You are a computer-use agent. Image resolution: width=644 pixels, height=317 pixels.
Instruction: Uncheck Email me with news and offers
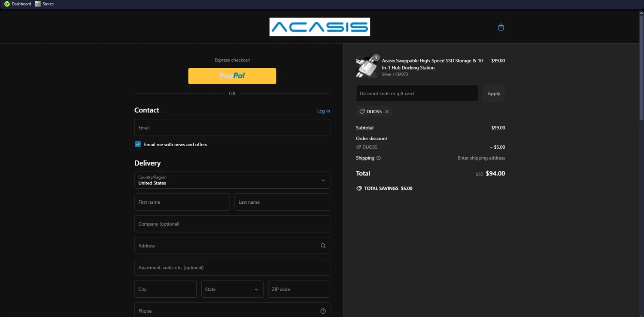click(x=138, y=144)
